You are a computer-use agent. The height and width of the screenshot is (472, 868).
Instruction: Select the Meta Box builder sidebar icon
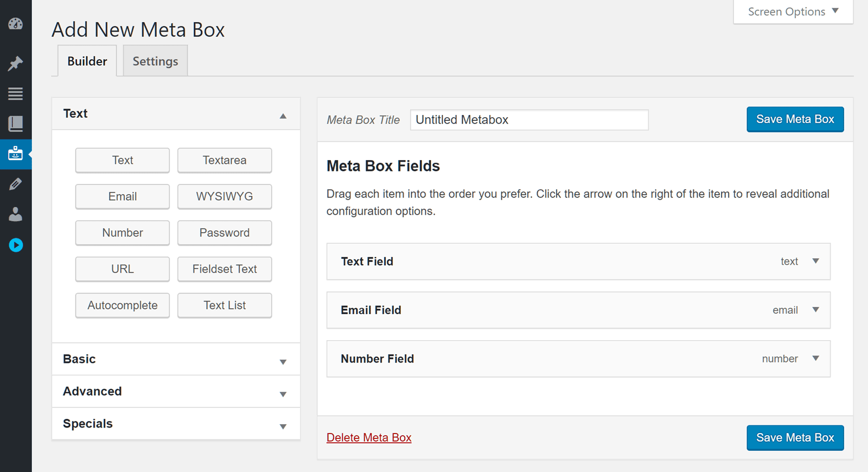point(15,154)
